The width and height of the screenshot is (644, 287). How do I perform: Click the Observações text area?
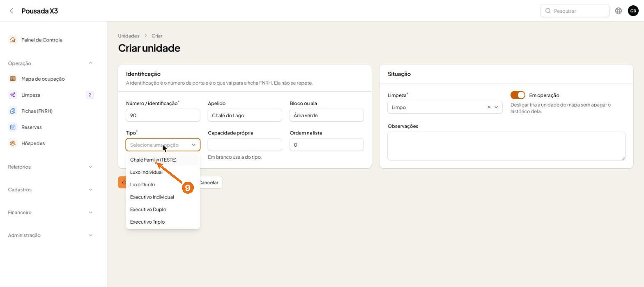[506, 146]
